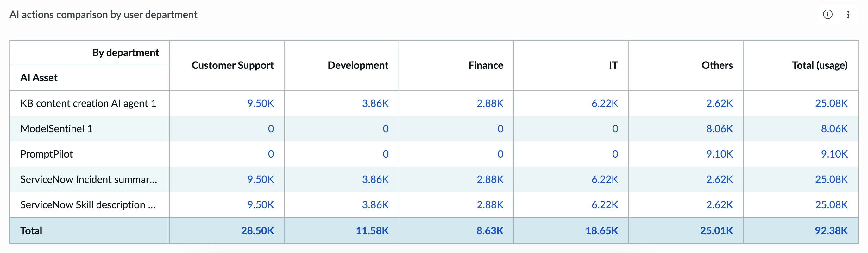Open ServiceNow Incident Finance 2.88K value

[x=490, y=179]
